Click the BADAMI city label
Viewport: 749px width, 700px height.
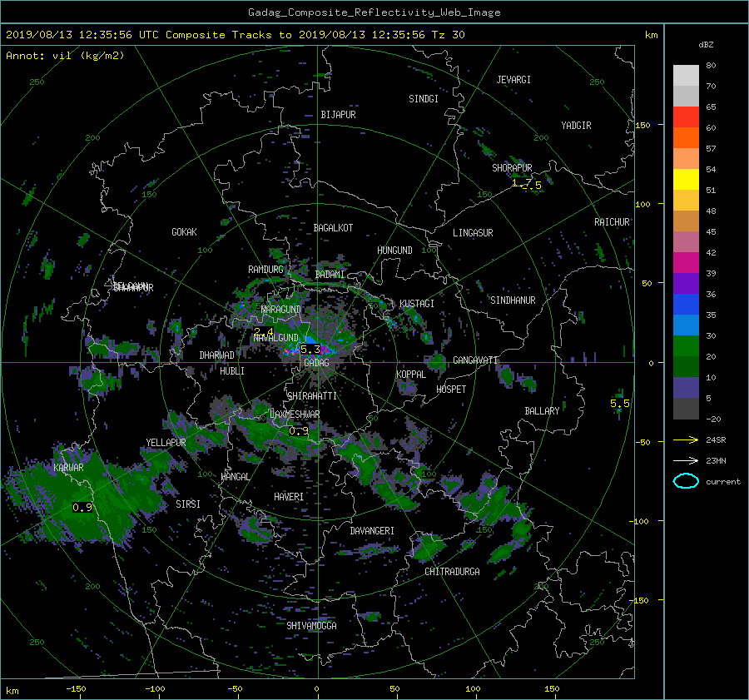pos(330,275)
